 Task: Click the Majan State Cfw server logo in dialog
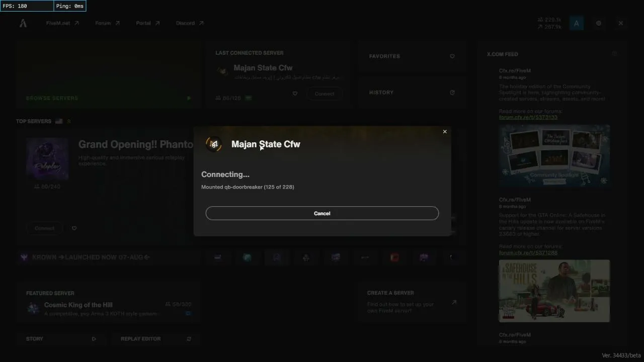(214, 144)
